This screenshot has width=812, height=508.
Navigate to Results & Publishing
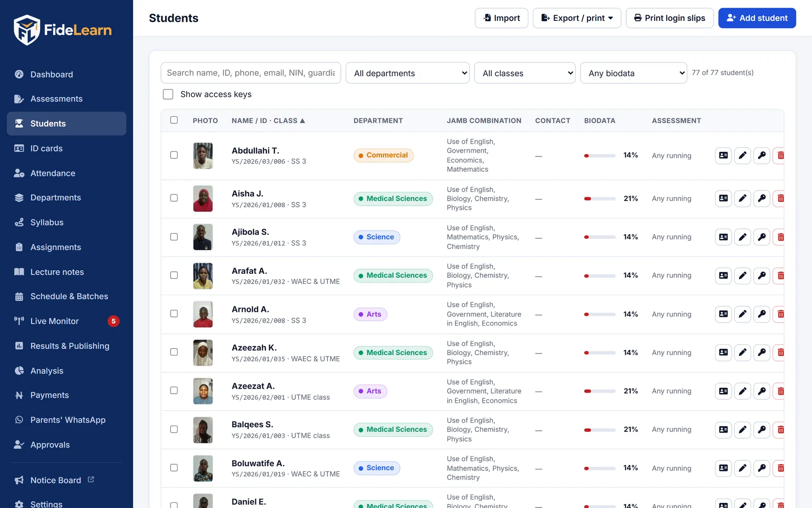pyautogui.click(x=66, y=346)
